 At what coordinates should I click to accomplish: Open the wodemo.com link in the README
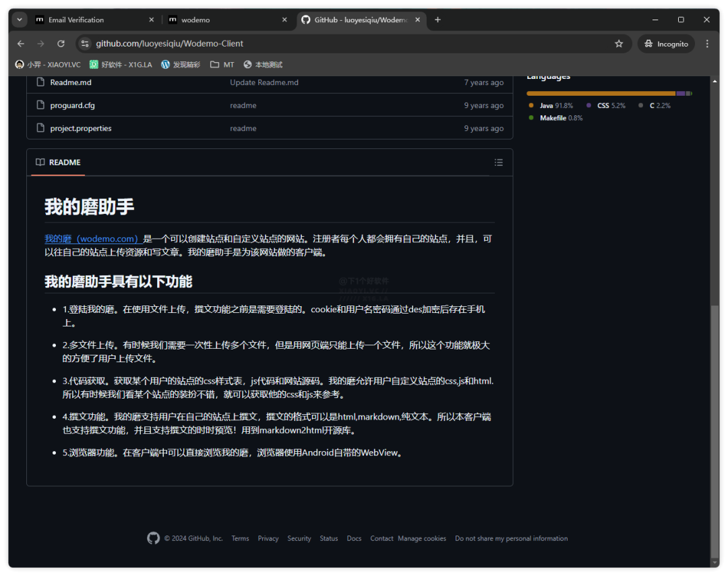pyautogui.click(x=92, y=238)
